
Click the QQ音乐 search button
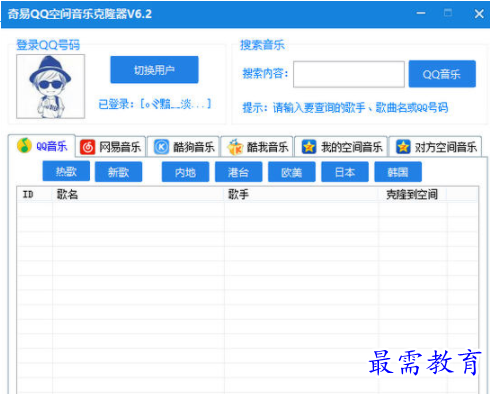pos(442,74)
